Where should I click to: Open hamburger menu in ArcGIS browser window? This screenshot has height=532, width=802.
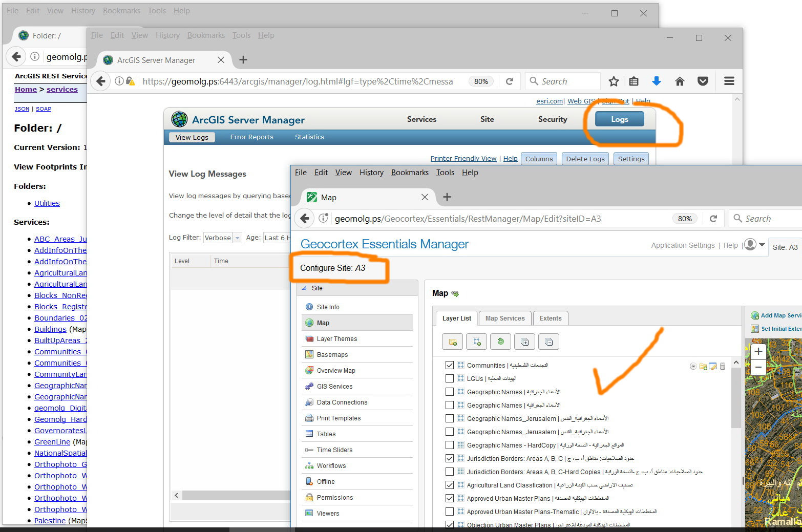click(729, 81)
